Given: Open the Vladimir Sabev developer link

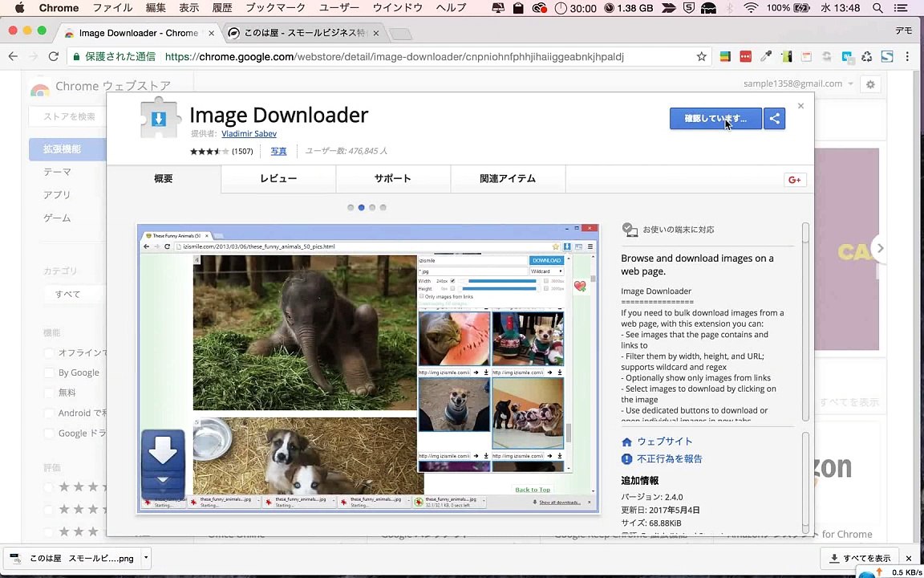Looking at the screenshot, I should tap(249, 134).
